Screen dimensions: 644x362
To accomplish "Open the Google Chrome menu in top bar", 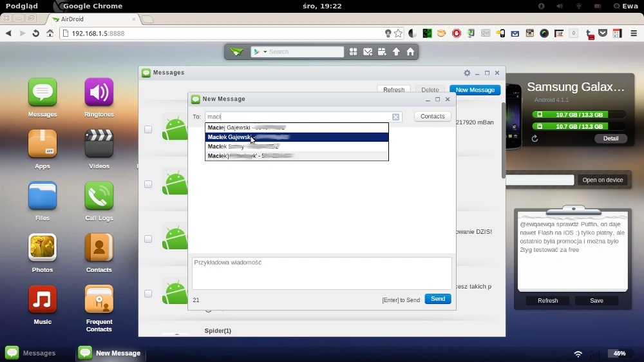I will [93, 6].
